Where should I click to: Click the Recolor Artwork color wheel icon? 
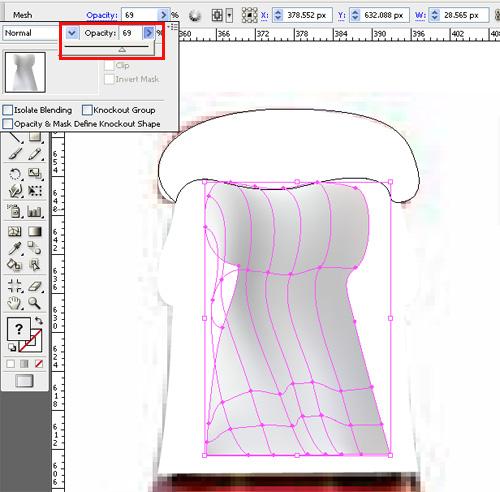click(x=195, y=15)
